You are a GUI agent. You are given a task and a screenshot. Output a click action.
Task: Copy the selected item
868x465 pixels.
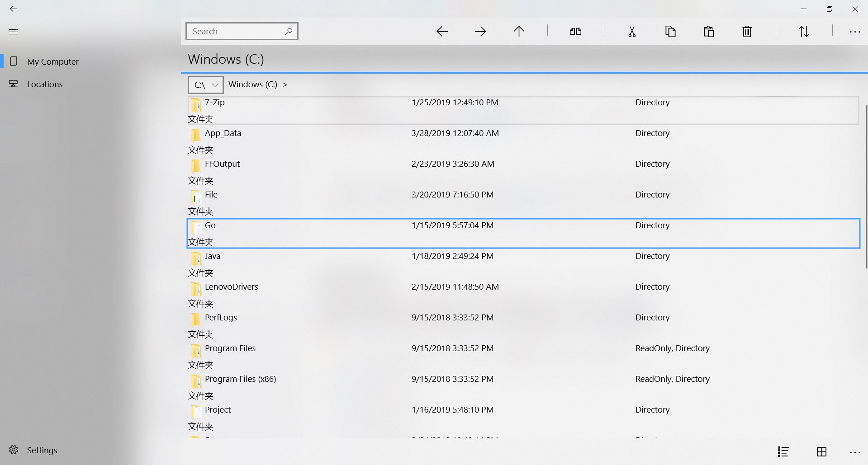point(670,31)
